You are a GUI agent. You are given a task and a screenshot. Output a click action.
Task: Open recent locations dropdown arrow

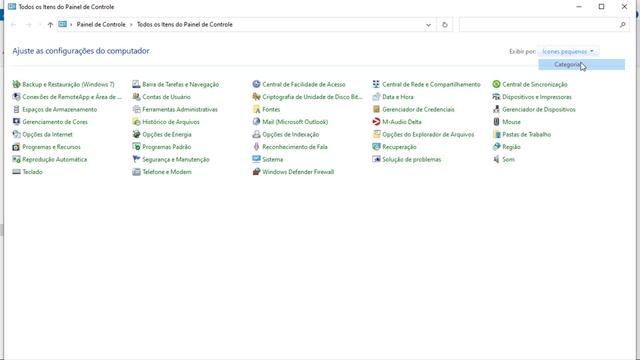40,25
